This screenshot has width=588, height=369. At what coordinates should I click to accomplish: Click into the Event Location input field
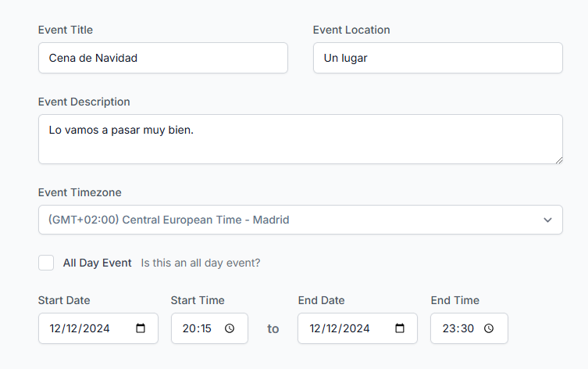[437, 58]
